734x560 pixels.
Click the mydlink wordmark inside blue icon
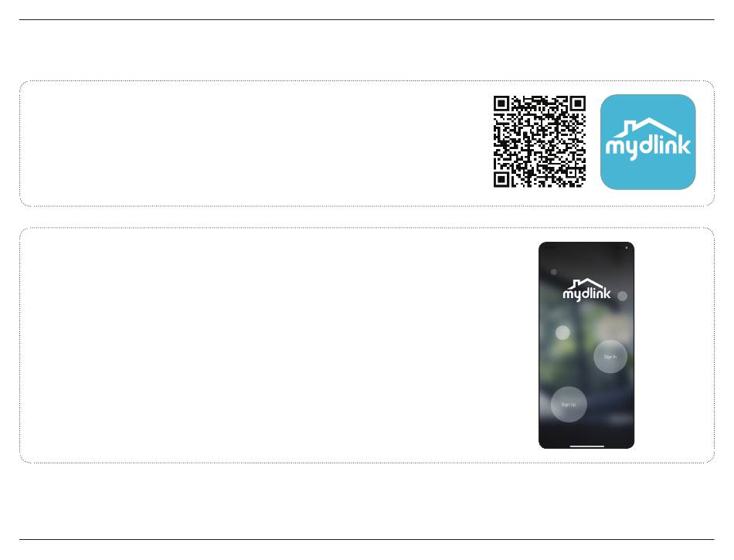coord(648,147)
